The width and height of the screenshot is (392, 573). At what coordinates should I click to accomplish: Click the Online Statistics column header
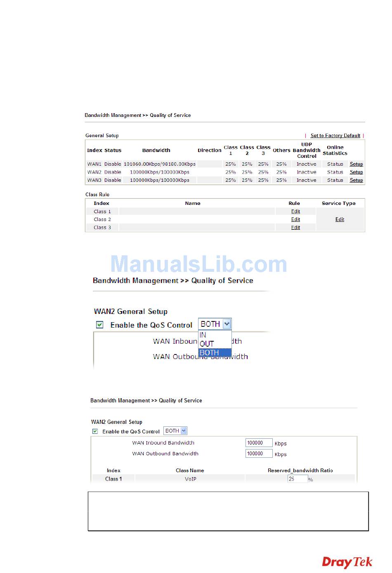pos(335,150)
